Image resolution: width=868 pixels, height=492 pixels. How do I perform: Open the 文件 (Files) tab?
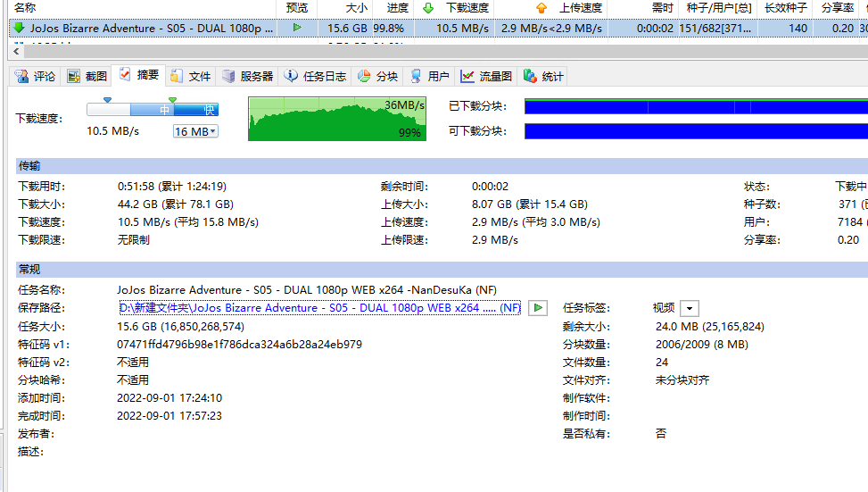coord(191,77)
